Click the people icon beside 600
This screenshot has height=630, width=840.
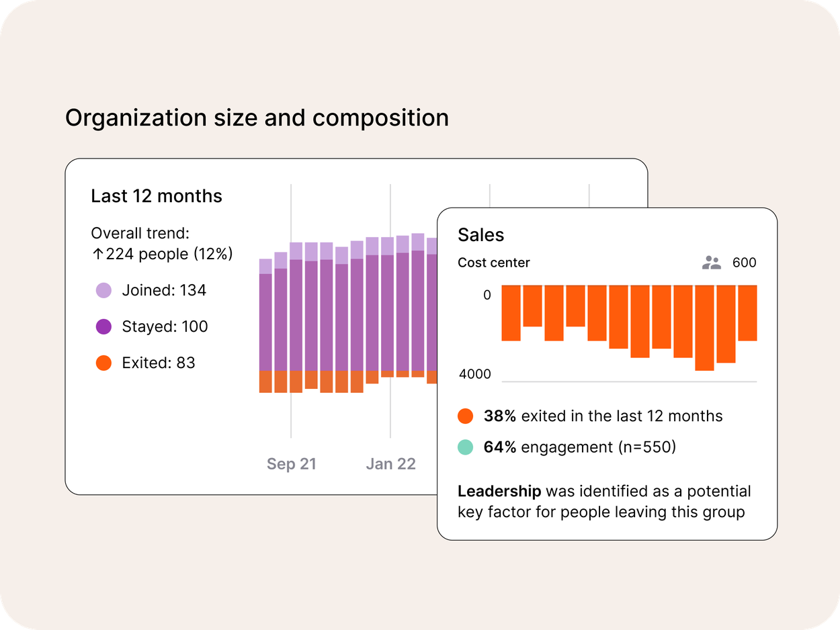(711, 263)
